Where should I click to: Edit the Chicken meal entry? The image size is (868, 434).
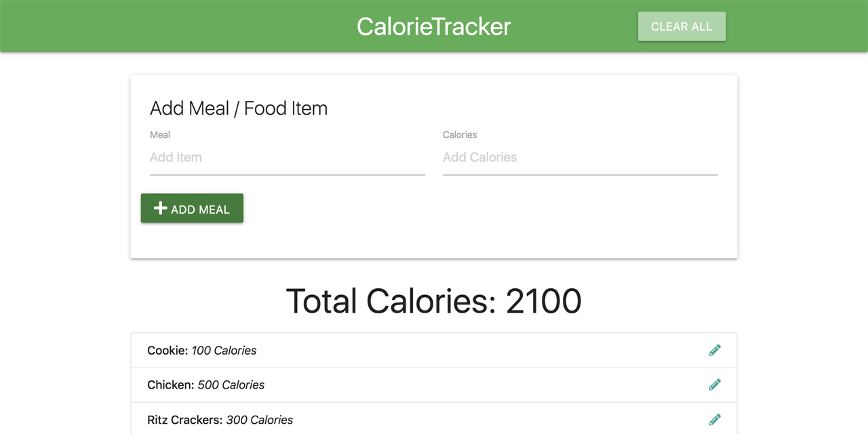pyautogui.click(x=715, y=384)
